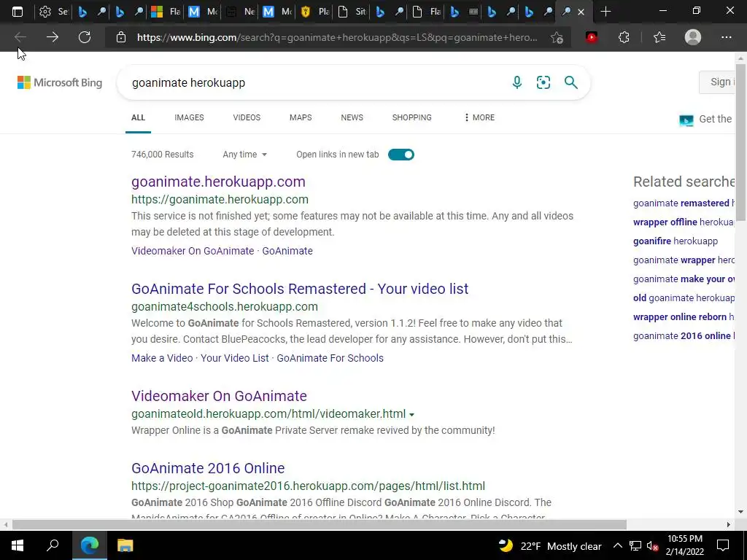Open the red video extension icon
This screenshot has height=560, width=747.
coord(592,37)
